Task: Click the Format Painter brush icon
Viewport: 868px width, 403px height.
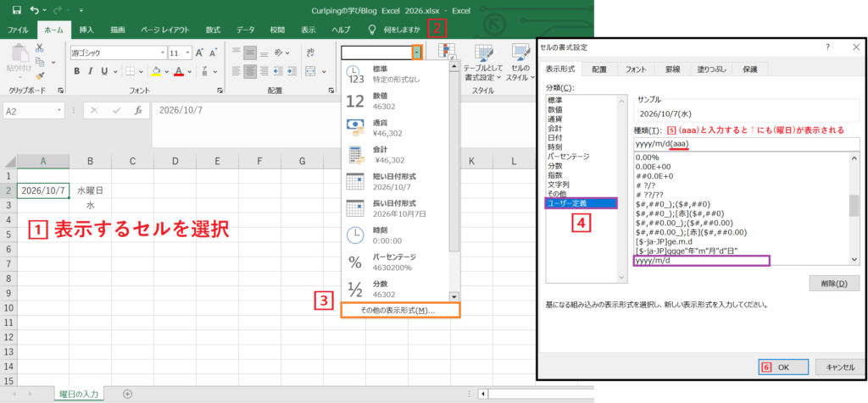Action: (39, 75)
